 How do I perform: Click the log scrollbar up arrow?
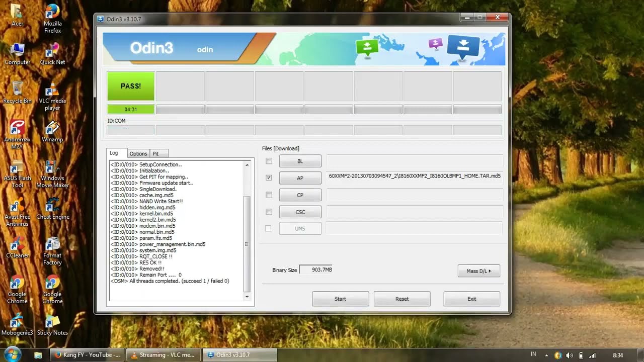pyautogui.click(x=247, y=165)
